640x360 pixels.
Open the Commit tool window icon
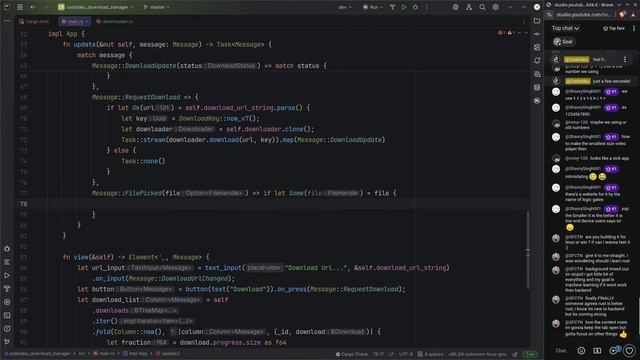(x=537, y=34)
